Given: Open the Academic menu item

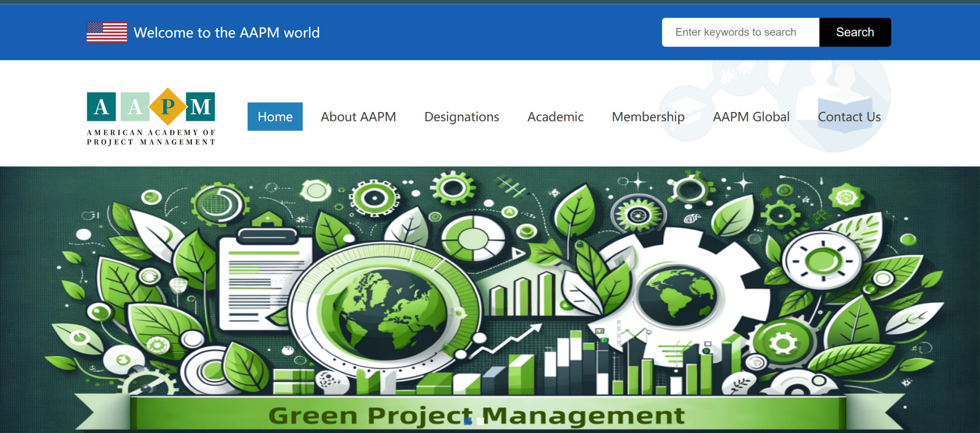Looking at the screenshot, I should [x=555, y=117].
